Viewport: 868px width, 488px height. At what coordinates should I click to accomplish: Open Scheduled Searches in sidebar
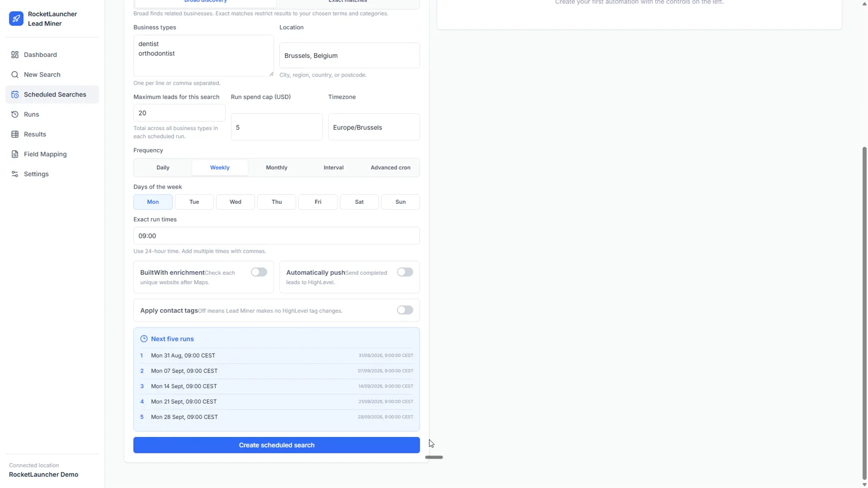(x=52, y=94)
